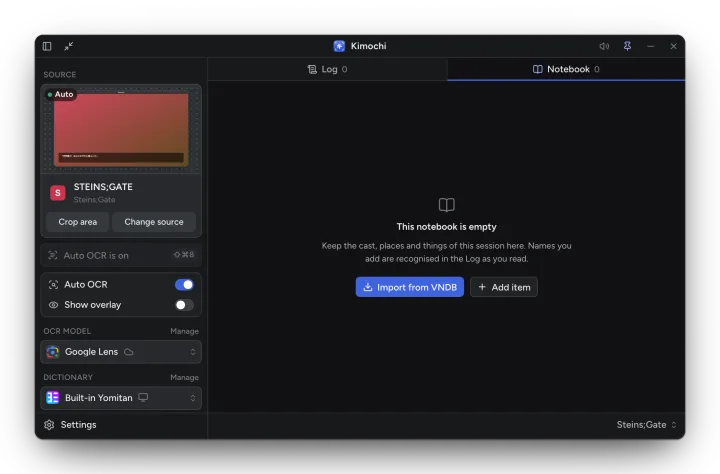Click the Add item button
This screenshot has height=474, width=720.
pyautogui.click(x=504, y=287)
